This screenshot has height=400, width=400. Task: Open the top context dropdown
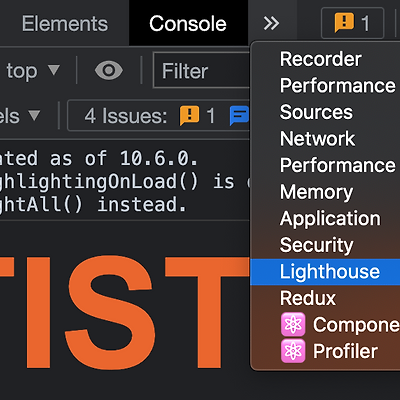click(32, 71)
